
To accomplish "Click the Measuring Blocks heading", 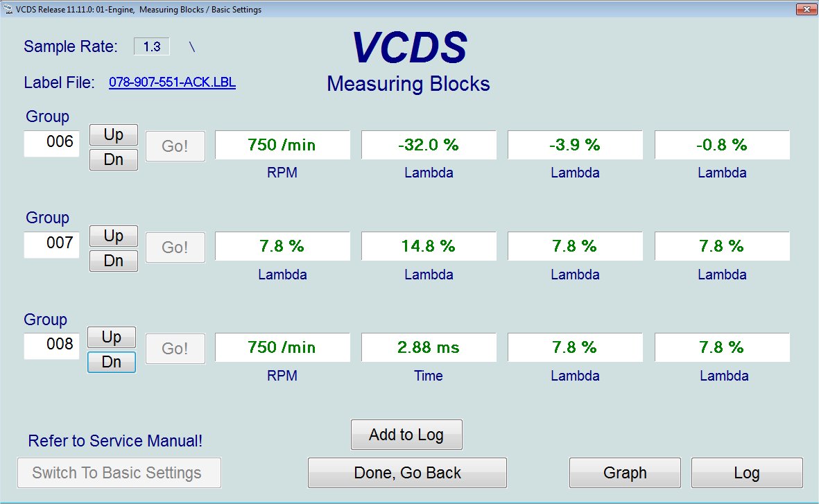I will tap(408, 84).
